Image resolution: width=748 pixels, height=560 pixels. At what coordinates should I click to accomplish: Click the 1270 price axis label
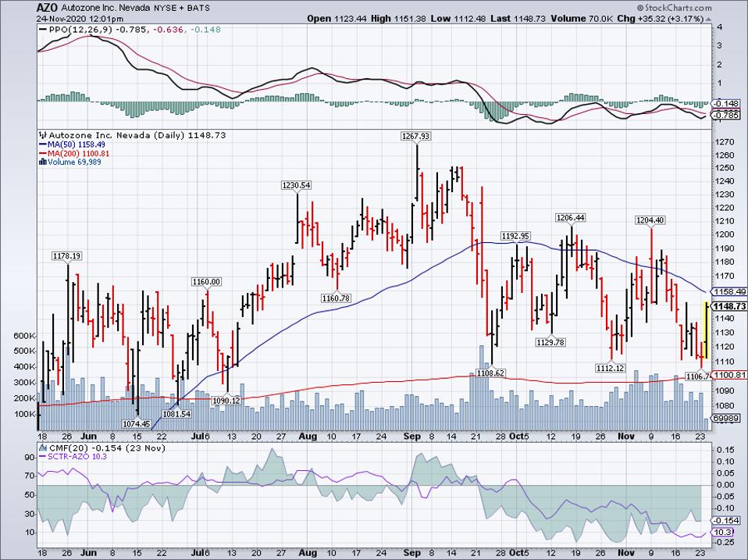[725, 141]
